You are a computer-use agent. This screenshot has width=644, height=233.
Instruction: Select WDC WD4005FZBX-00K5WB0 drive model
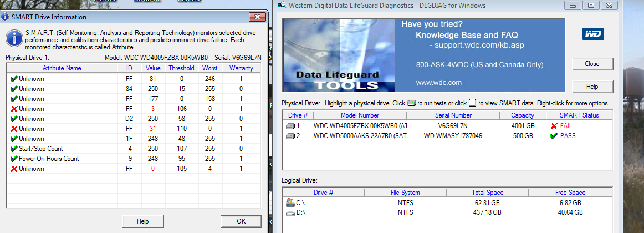pyautogui.click(x=360, y=126)
